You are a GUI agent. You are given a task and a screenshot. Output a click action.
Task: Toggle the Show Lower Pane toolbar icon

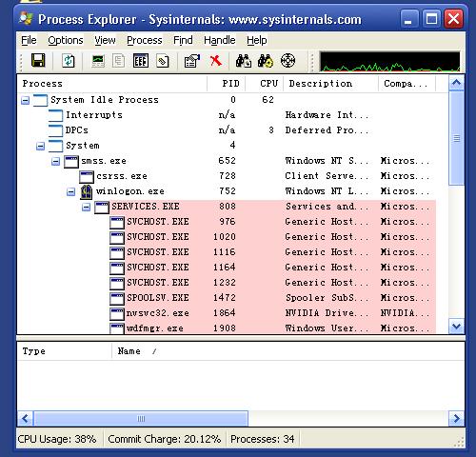click(x=140, y=61)
